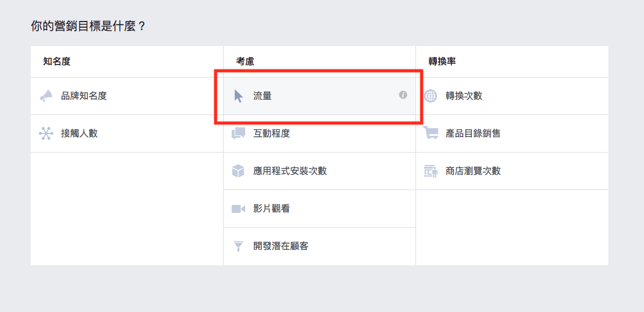Select the funnel icon for 開發潛在顧客
644x312 pixels.
click(238, 247)
